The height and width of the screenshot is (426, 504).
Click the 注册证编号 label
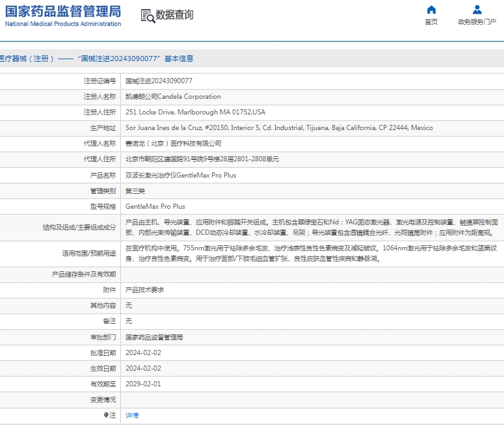coord(99,81)
